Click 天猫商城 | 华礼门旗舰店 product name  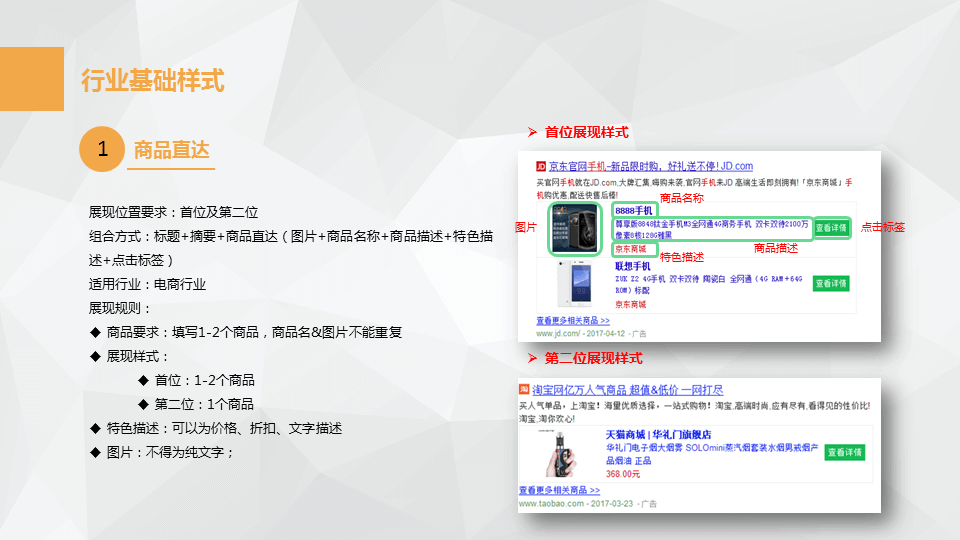pyautogui.click(x=658, y=434)
